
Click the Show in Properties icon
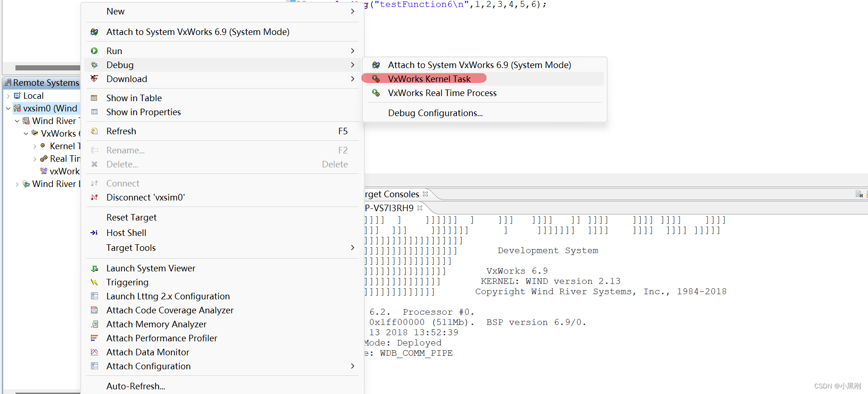[94, 112]
